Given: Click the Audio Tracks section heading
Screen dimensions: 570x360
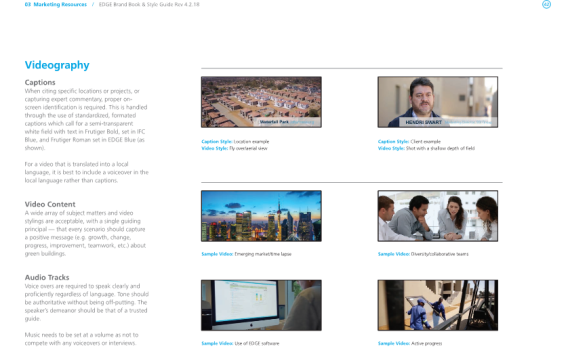Looking at the screenshot, I should click(47, 277).
